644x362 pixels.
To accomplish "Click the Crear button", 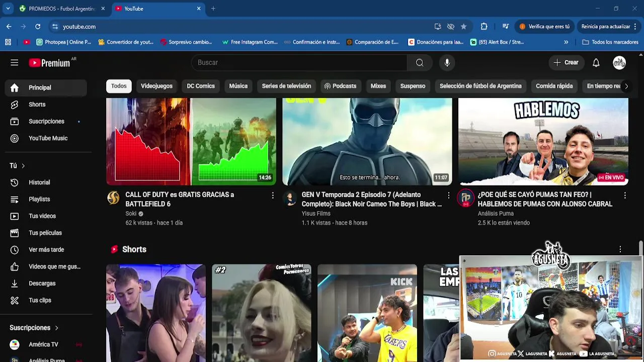I will (x=566, y=62).
